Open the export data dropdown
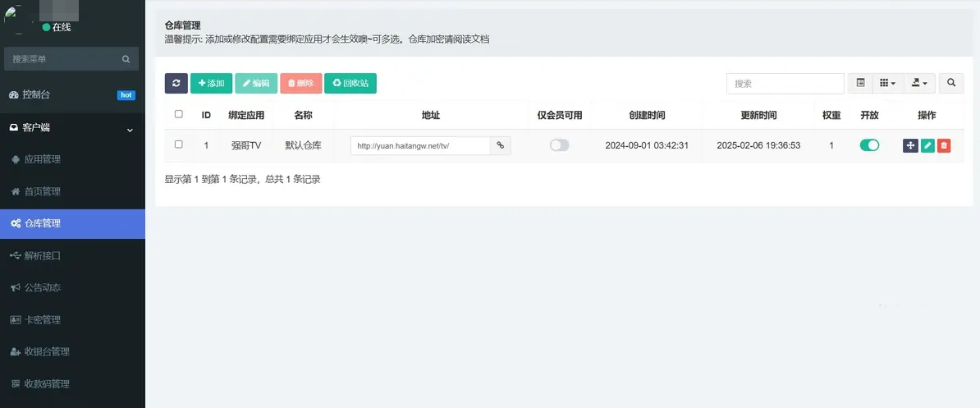This screenshot has width=980, height=408. coord(919,83)
